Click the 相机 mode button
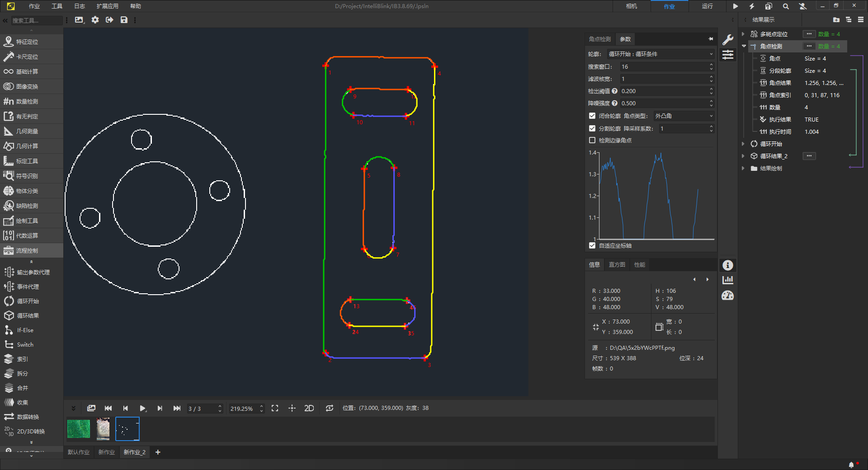Image resolution: width=868 pixels, height=470 pixels. [x=632, y=6]
